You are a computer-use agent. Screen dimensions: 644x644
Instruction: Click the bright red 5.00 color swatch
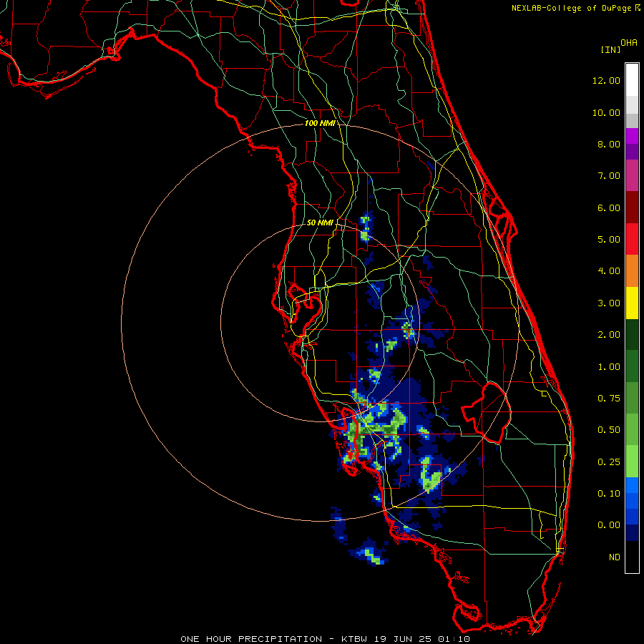click(632, 240)
